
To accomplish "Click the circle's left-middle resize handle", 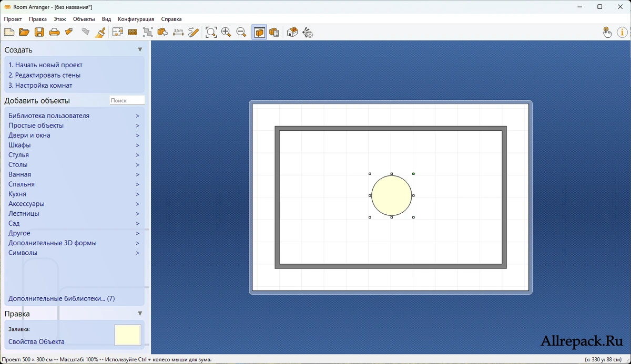I will 370,195.
